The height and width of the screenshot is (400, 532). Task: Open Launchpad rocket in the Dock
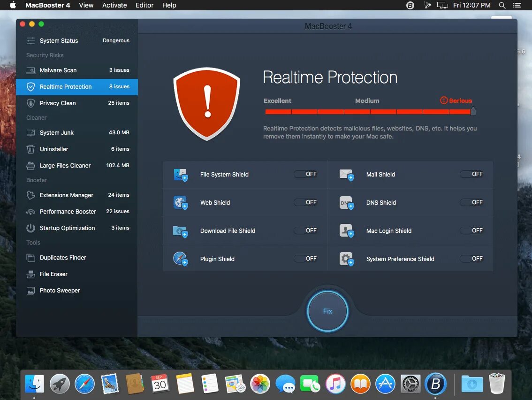click(60, 384)
